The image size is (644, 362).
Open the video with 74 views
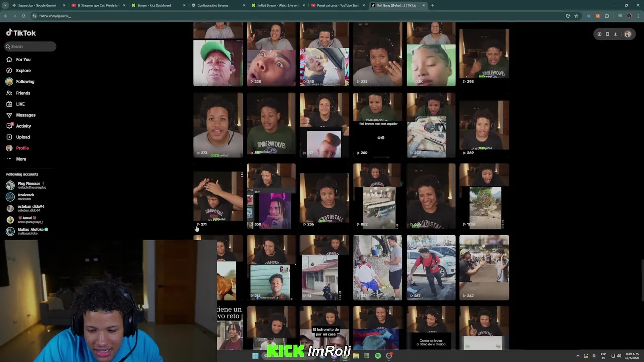[325, 268]
